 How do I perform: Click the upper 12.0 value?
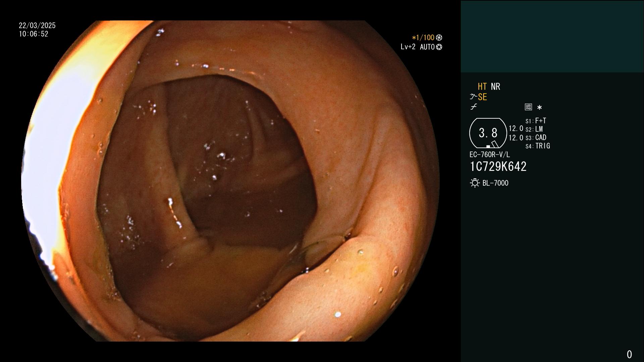coord(516,128)
